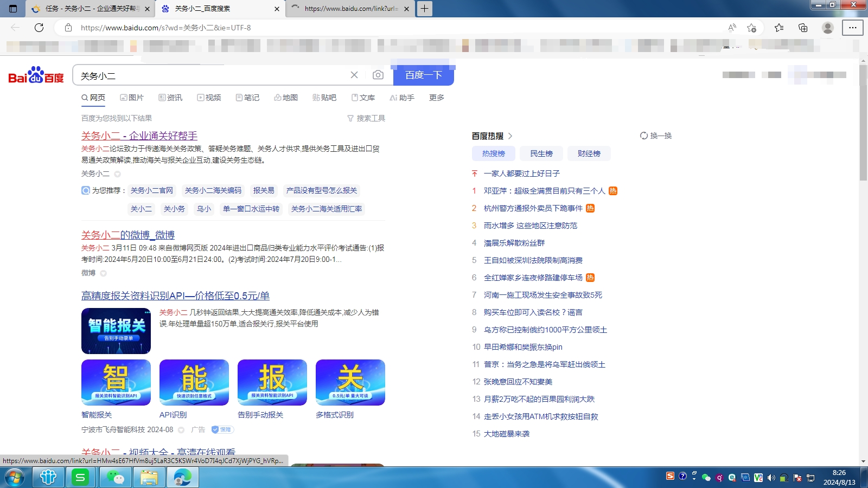Open 搜索工具 filter
The width and height of the screenshot is (868, 488).
coord(366,118)
